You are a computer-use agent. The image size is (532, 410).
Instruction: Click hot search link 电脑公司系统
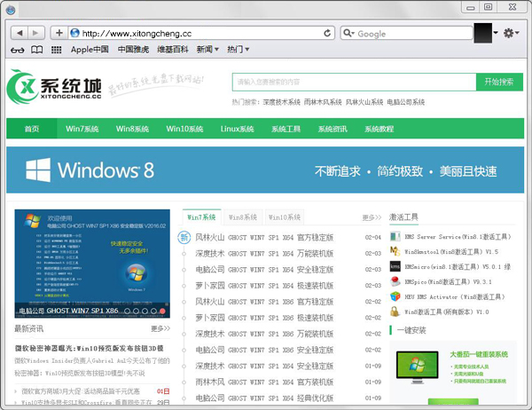pos(406,102)
